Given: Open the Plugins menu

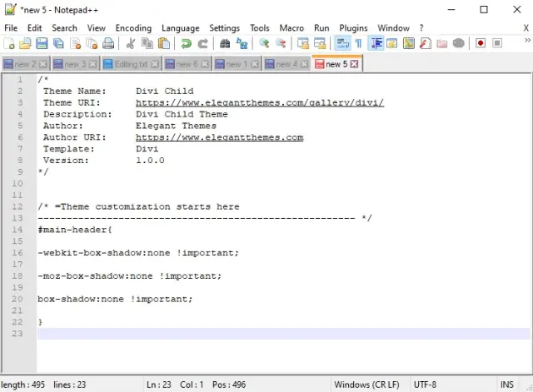Looking at the screenshot, I should pos(353,27).
